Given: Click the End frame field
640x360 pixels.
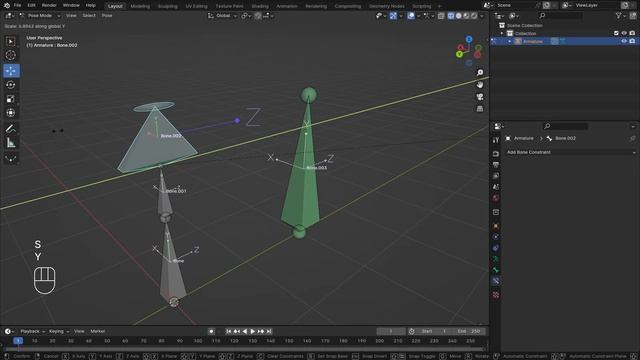Looking at the screenshot, I should click(x=468, y=331).
